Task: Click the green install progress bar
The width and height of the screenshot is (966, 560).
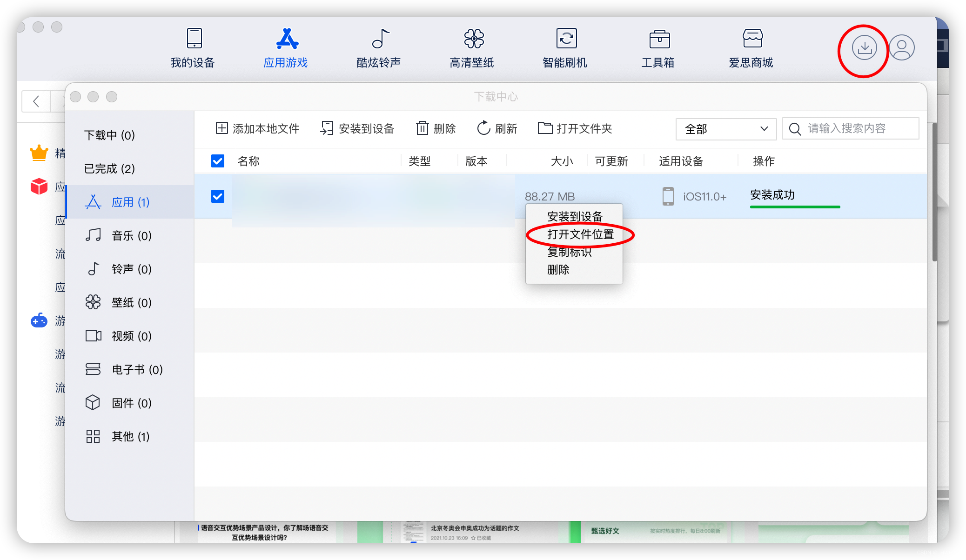Action: point(795,207)
